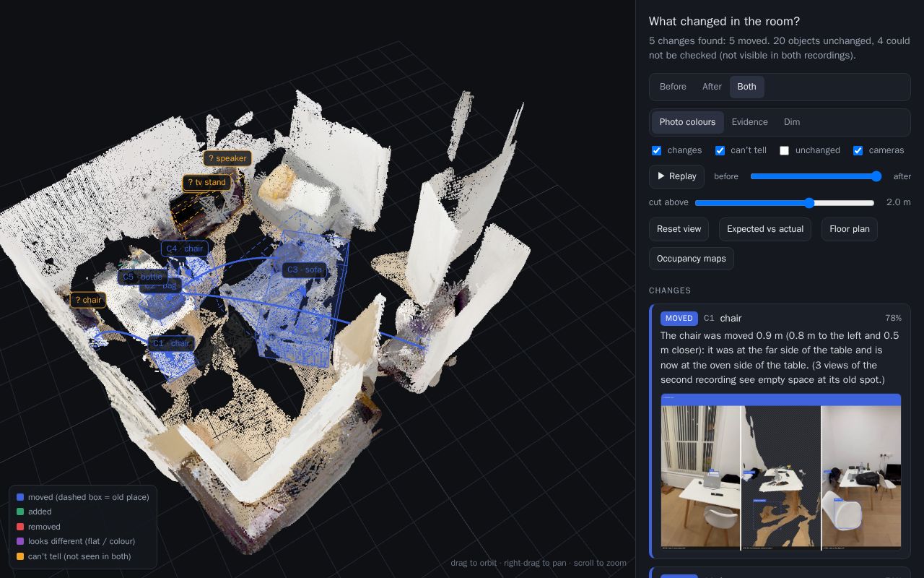Play the Replay animation
This screenshot has width=924, height=578.
[x=676, y=176]
